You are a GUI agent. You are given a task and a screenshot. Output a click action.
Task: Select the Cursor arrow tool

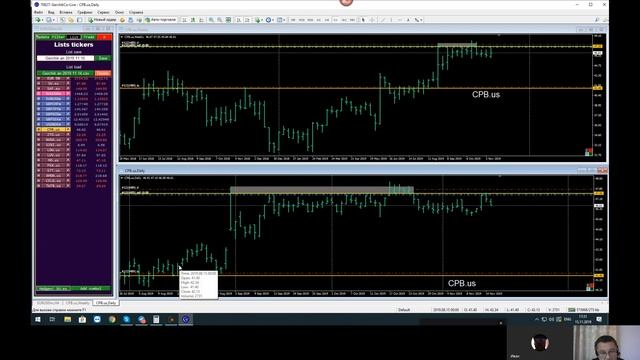click(363, 20)
